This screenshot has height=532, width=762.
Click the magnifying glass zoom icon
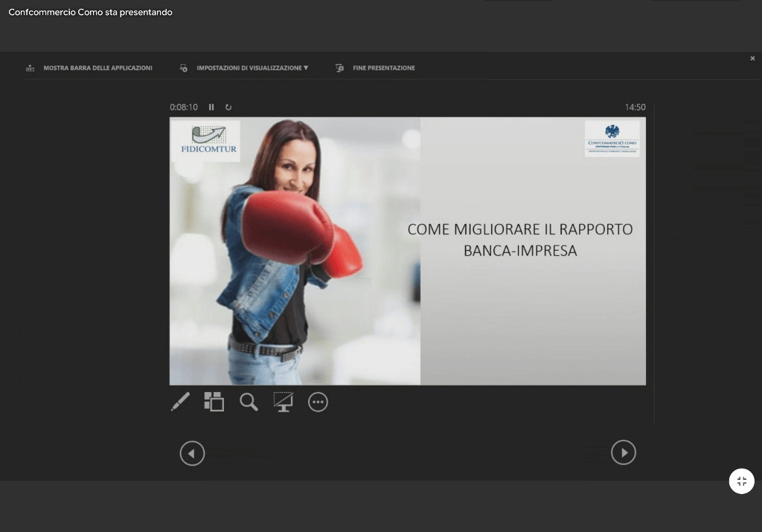[x=249, y=402]
